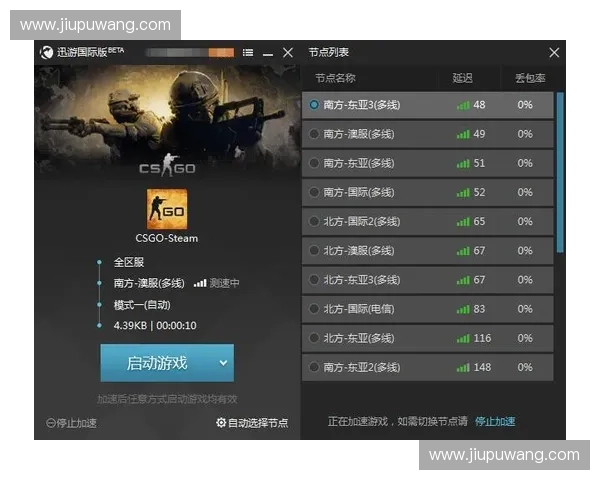The height and width of the screenshot is (480, 600).
Task: Click the account progress bar in title bar
Action: (x=190, y=52)
